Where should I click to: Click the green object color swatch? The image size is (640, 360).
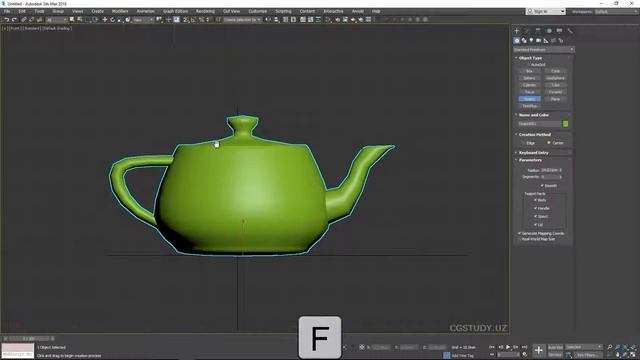(x=565, y=124)
